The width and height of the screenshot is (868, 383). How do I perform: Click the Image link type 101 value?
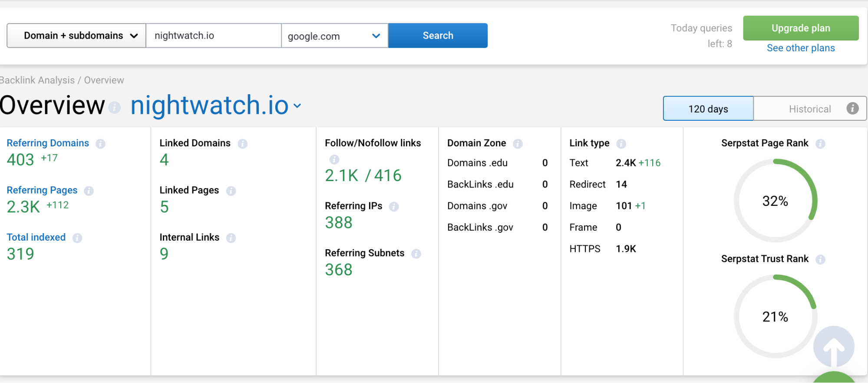coord(624,206)
